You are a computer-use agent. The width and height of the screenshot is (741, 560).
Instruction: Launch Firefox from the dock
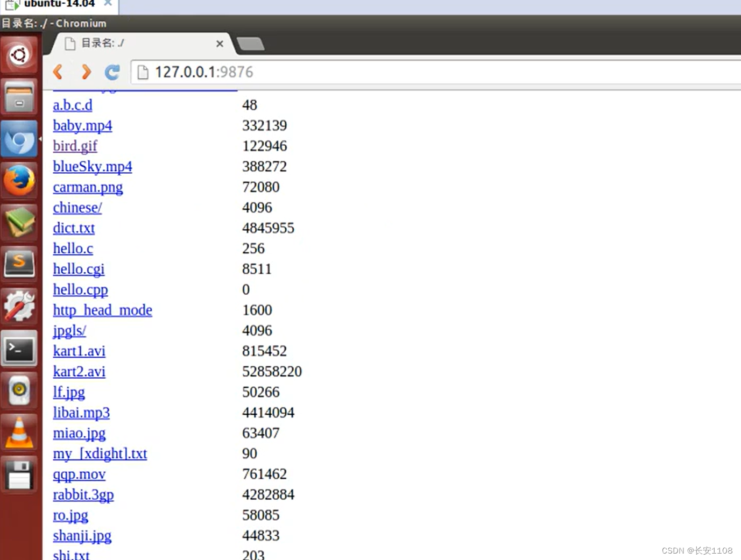click(19, 181)
